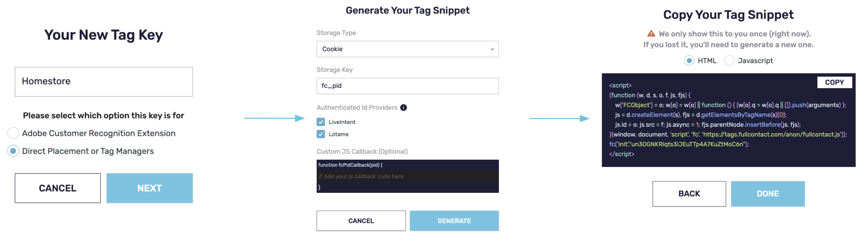Click NEXT on the tag key form
The height and width of the screenshot is (247, 868).
click(x=150, y=188)
